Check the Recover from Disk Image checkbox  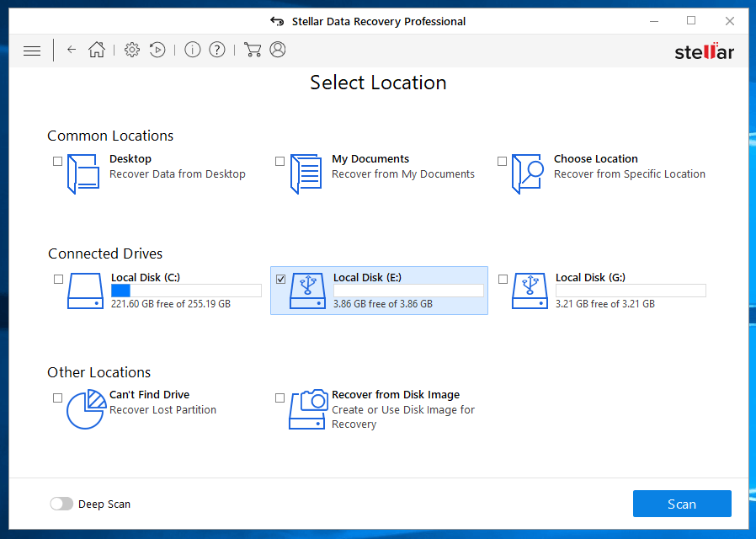(x=280, y=398)
